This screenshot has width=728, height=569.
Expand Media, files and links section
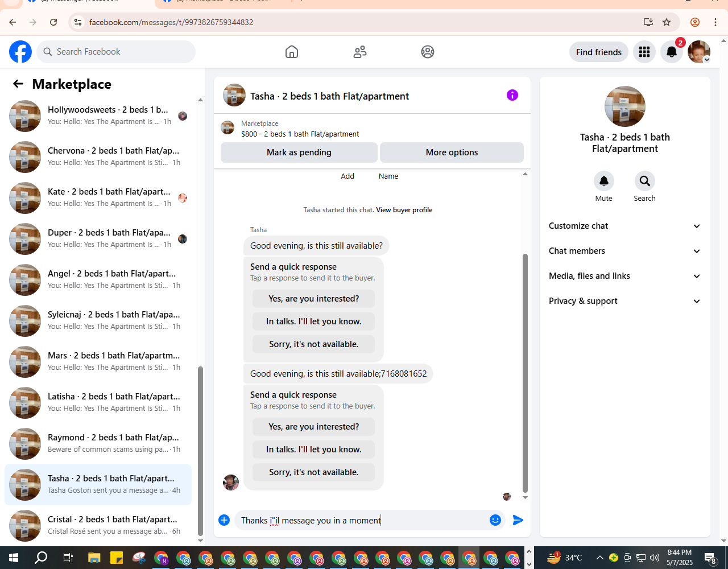tap(625, 276)
